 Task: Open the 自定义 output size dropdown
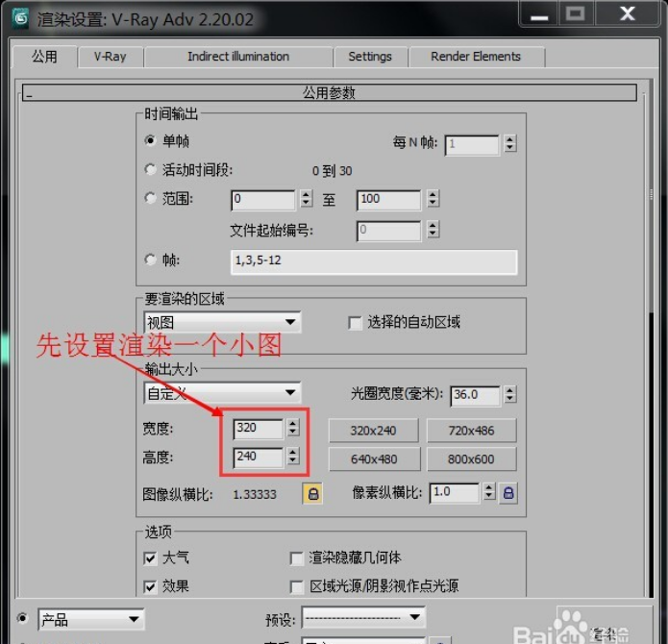coord(222,393)
